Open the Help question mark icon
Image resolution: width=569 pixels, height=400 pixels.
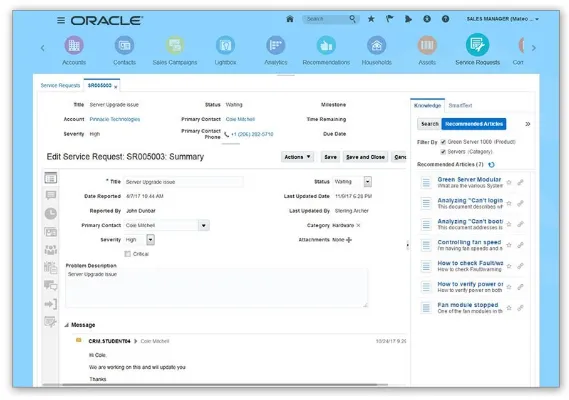(445, 19)
